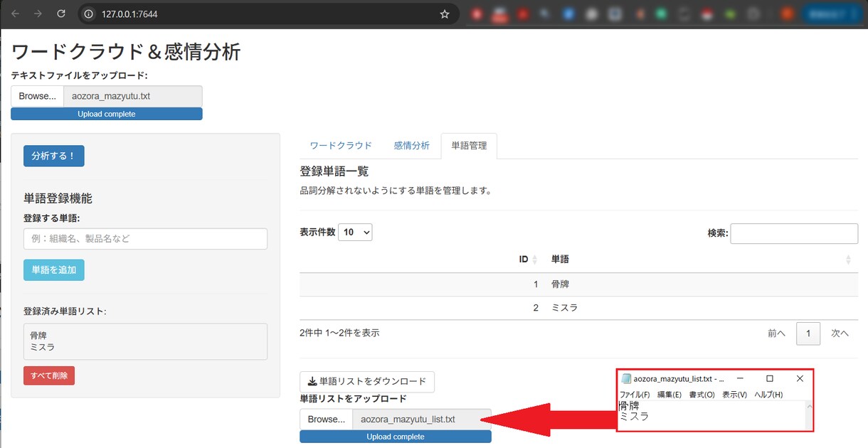The image size is (868, 448).
Task: Open the ヘルプ(H) menu in Notepad
Action: (x=768, y=395)
